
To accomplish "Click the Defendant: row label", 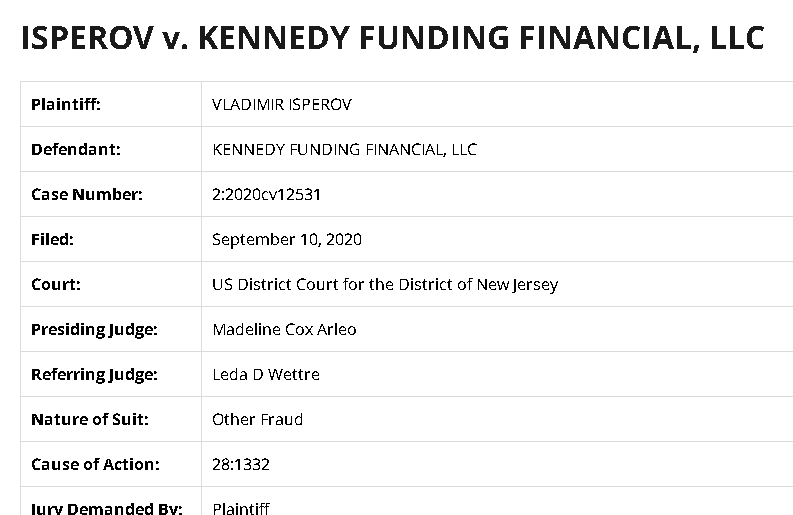I will click(x=76, y=150).
